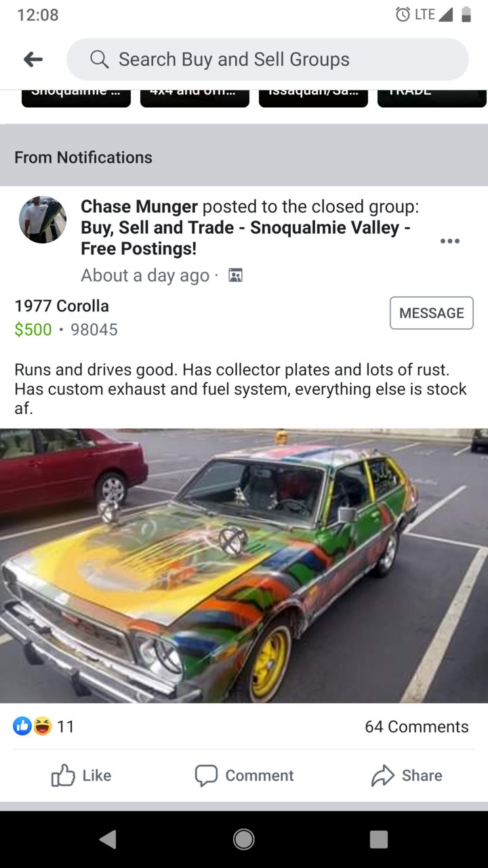Screen dimensions: 488x868
Task: Tap the MESSAGE button
Action: pos(432,313)
